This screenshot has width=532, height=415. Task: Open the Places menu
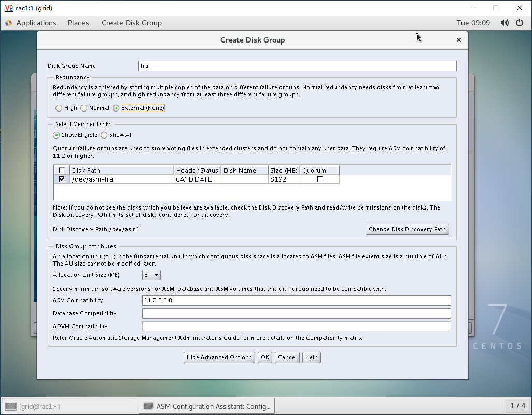point(78,23)
